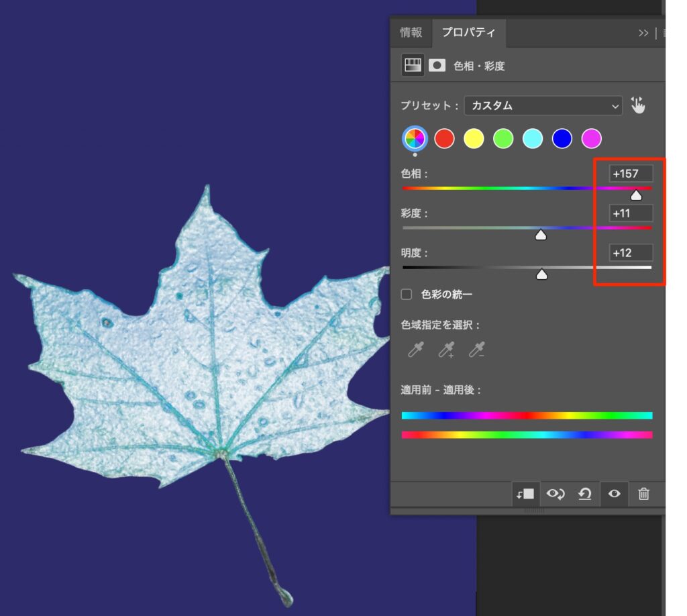Select the subtract-from-sample eyedropper
This screenshot has height=616, width=687.
477,350
